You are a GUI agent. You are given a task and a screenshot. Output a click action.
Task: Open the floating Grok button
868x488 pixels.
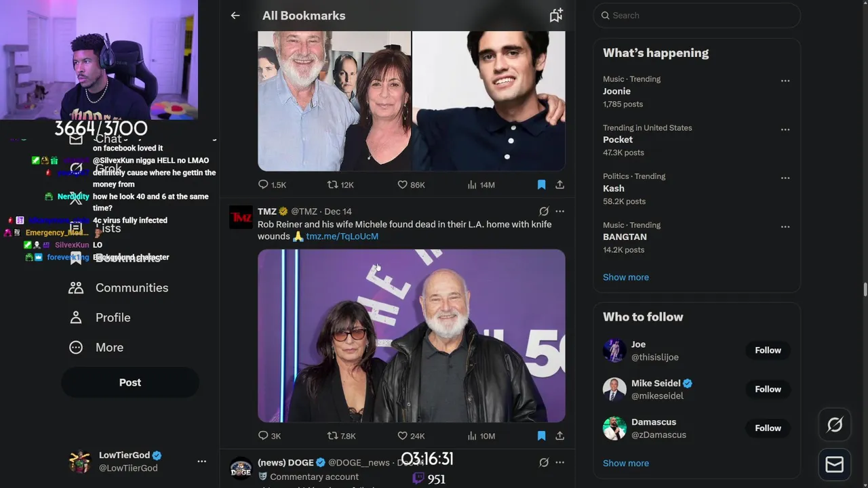pyautogui.click(x=835, y=425)
